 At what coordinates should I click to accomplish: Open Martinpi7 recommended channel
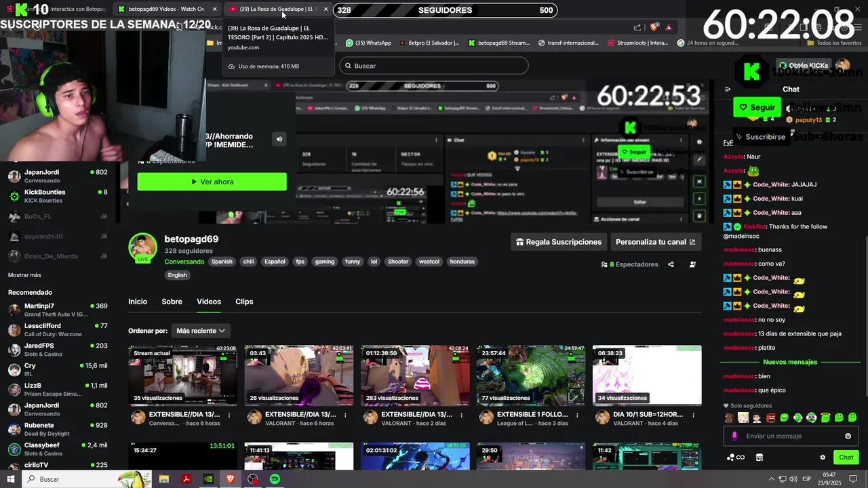coord(58,310)
